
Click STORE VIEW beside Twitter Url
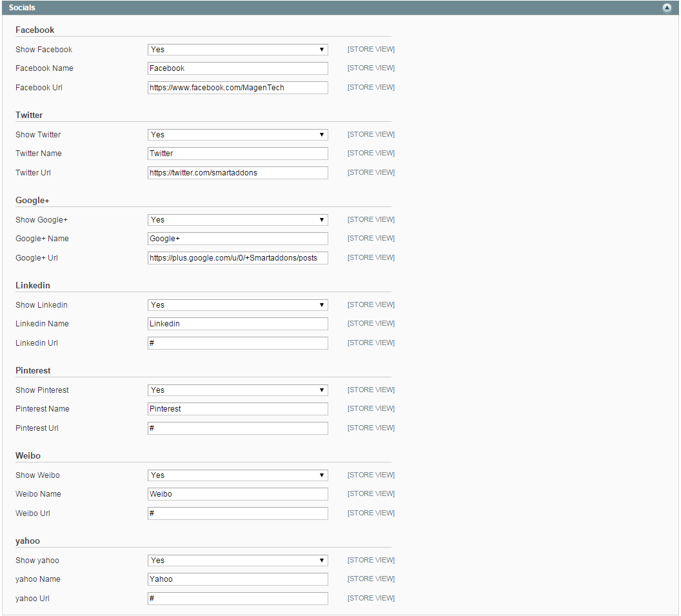tap(371, 172)
